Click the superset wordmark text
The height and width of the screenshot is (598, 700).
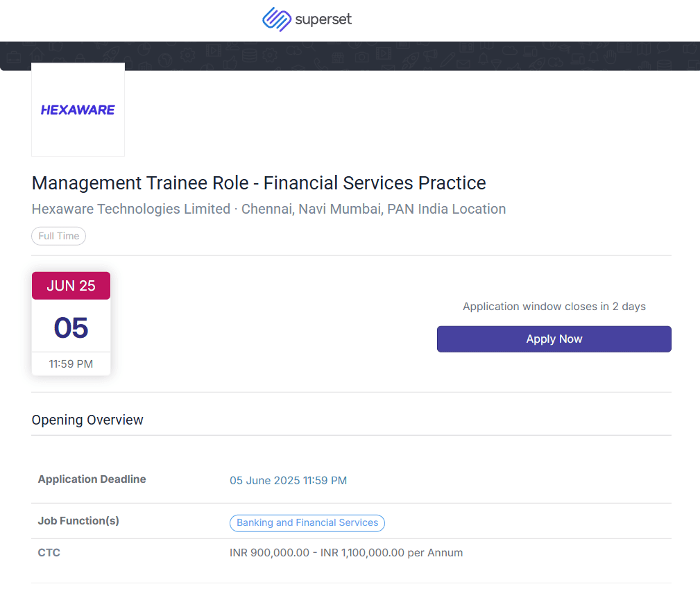(324, 19)
